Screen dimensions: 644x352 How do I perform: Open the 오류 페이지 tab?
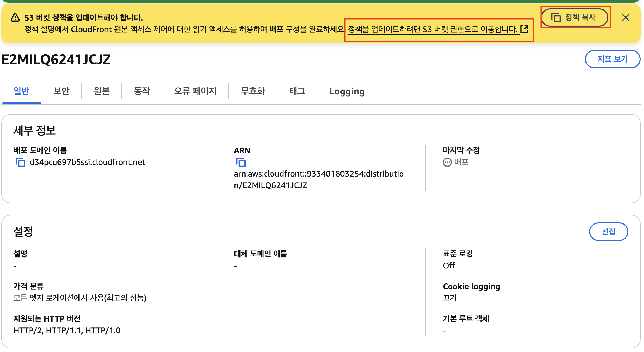[x=195, y=91]
